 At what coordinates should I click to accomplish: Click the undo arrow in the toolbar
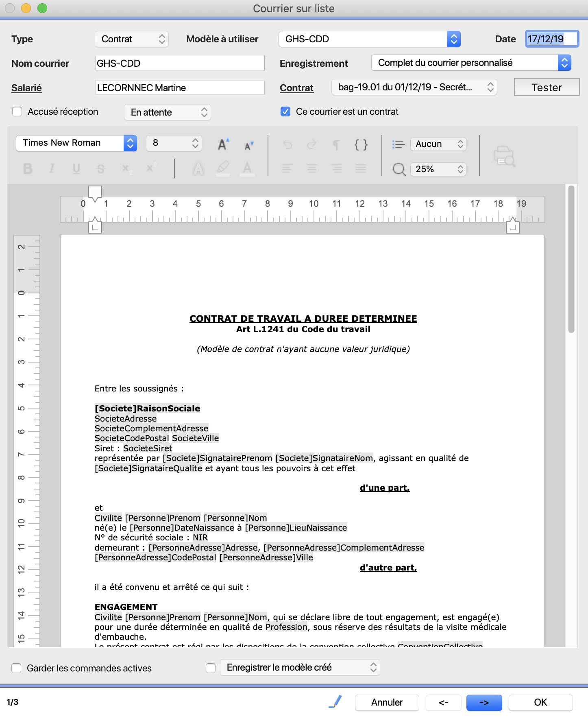(x=287, y=144)
